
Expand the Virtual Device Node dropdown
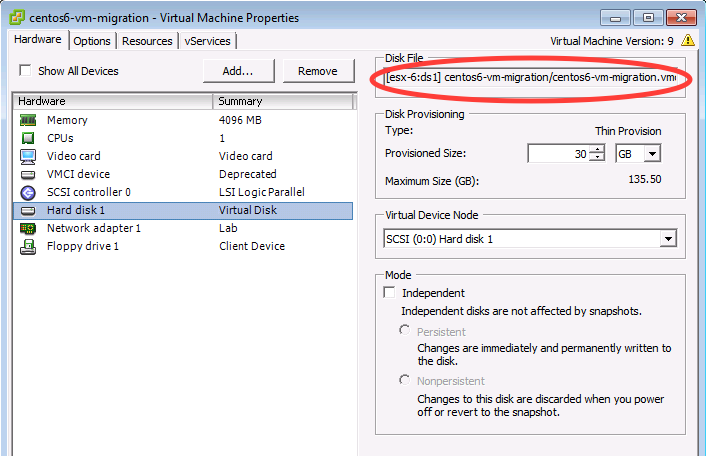667,239
